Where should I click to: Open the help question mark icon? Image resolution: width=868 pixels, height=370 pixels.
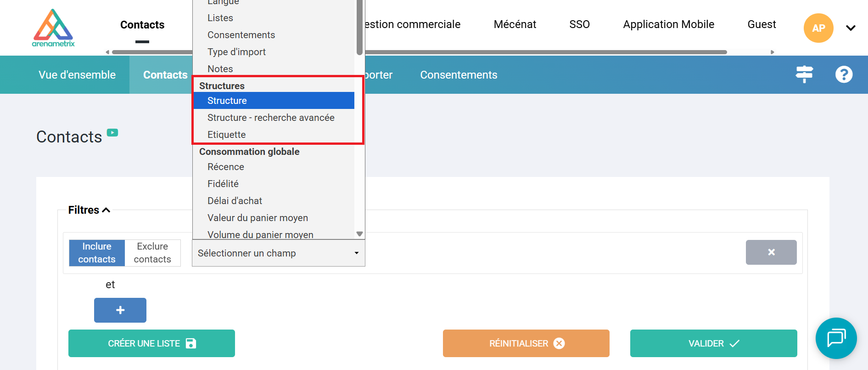[x=844, y=74]
